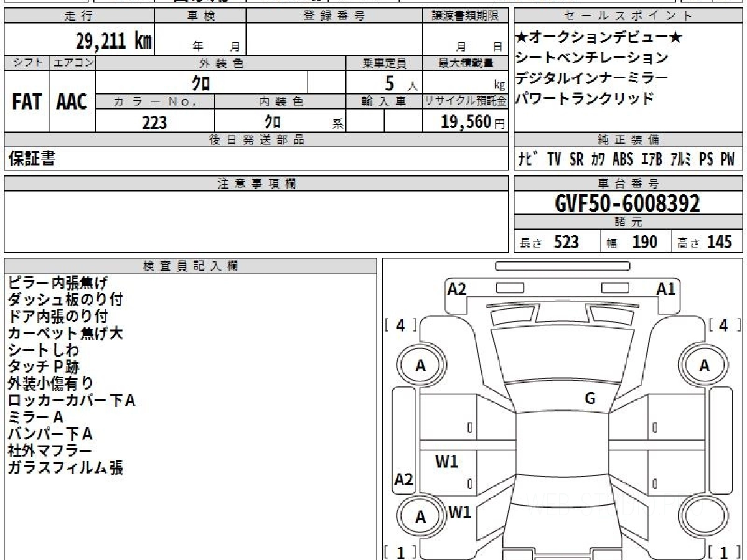The image size is (747, 560).
Task: Click the A2 marker at the diagram's top corner
Action: 457,289
